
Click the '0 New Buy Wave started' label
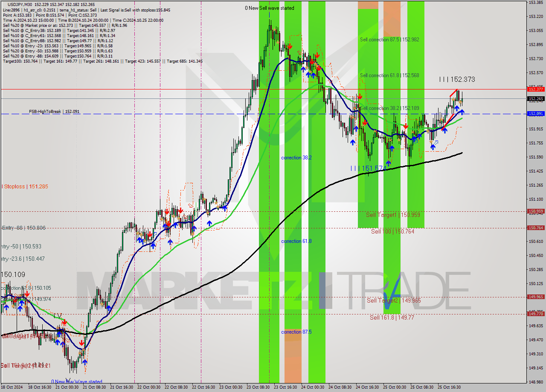77,382
